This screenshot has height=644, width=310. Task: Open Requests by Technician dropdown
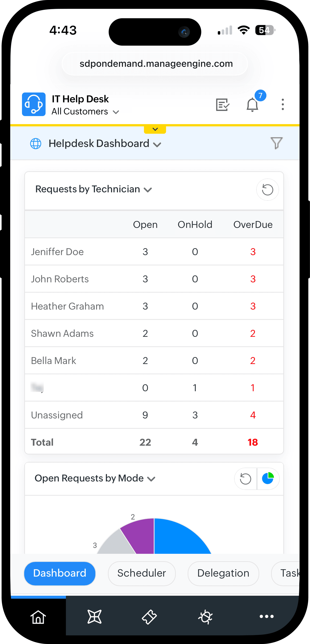pyautogui.click(x=94, y=189)
